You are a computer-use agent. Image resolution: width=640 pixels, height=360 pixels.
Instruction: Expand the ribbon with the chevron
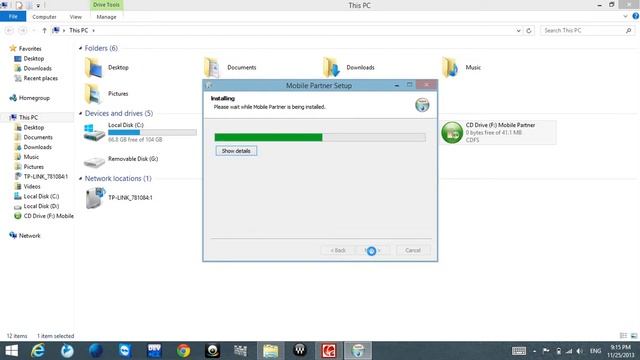pos(625,16)
